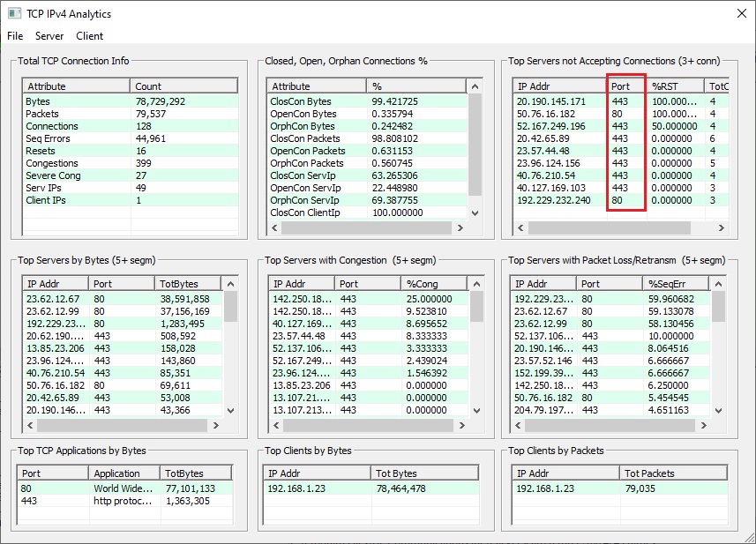Select OpenCon Packets attribute row
Image resolution: width=756 pixels, height=544 pixels.
click(x=367, y=151)
